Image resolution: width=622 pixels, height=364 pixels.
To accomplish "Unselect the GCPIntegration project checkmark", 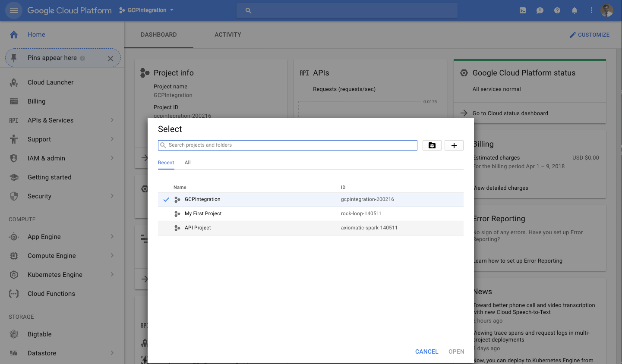I will 165,199.
